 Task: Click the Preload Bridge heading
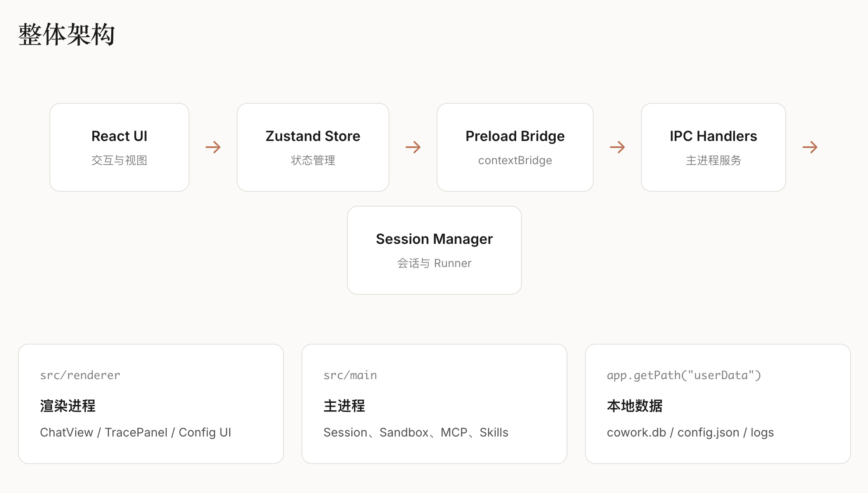click(515, 136)
